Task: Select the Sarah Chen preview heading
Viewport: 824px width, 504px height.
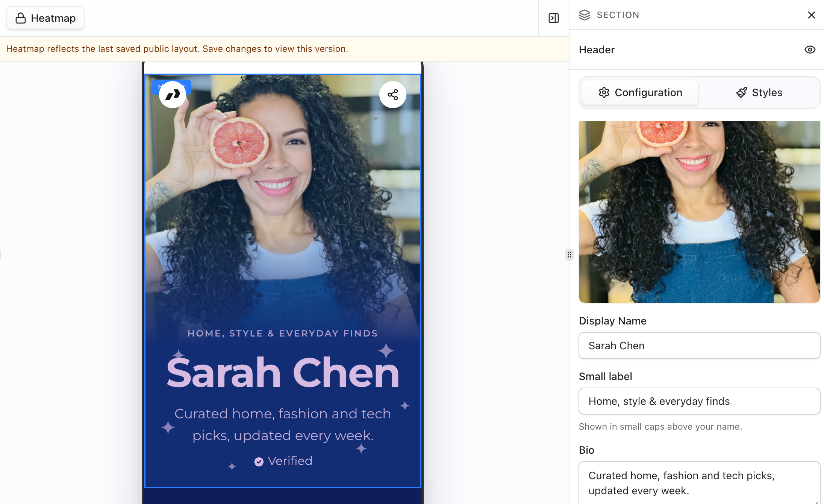Action: [x=283, y=373]
